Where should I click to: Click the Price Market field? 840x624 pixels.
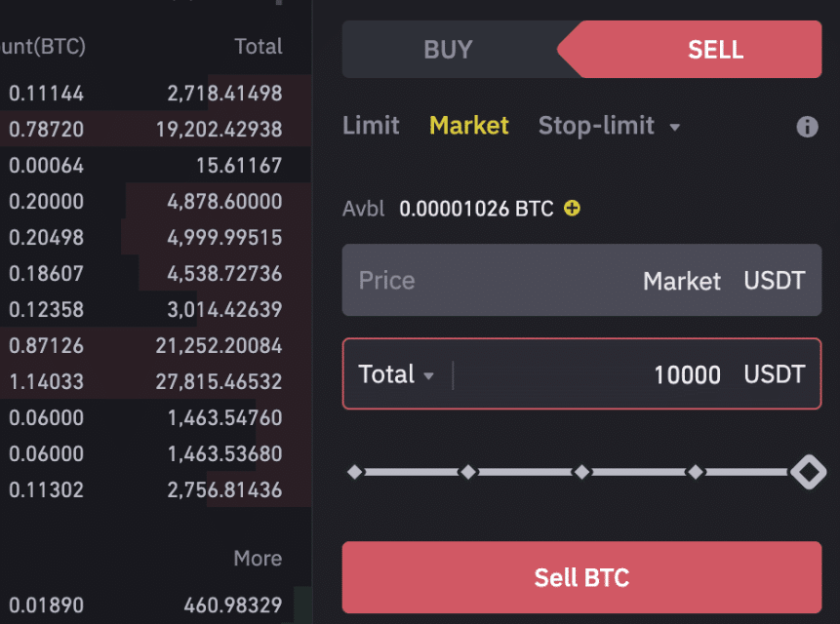point(581,281)
